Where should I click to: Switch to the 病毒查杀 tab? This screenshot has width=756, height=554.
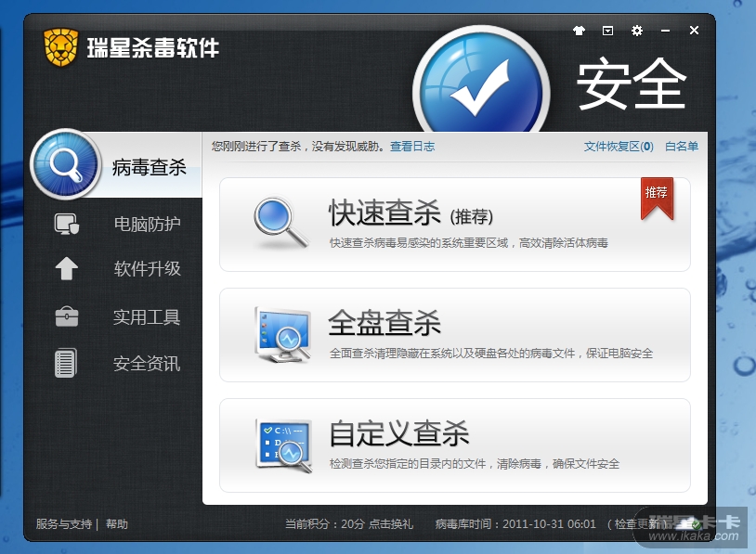coord(149,167)
